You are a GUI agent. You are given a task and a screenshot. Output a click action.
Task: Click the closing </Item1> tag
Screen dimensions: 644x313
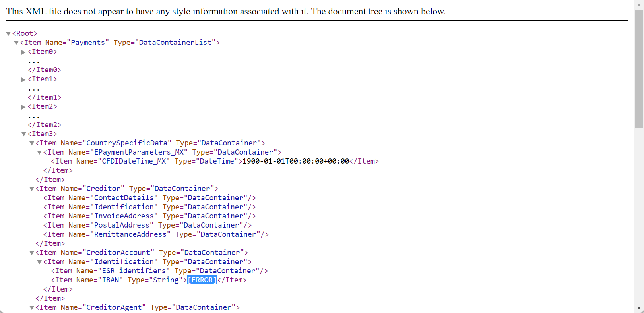45,97
